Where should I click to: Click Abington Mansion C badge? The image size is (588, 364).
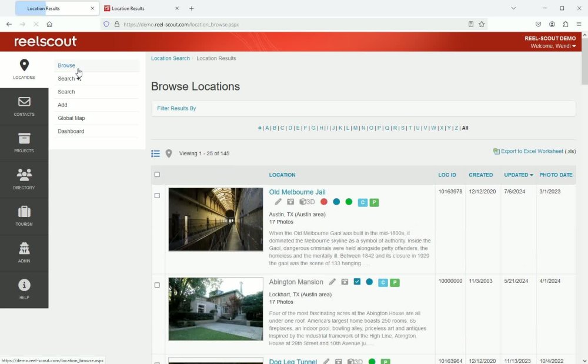383,283
